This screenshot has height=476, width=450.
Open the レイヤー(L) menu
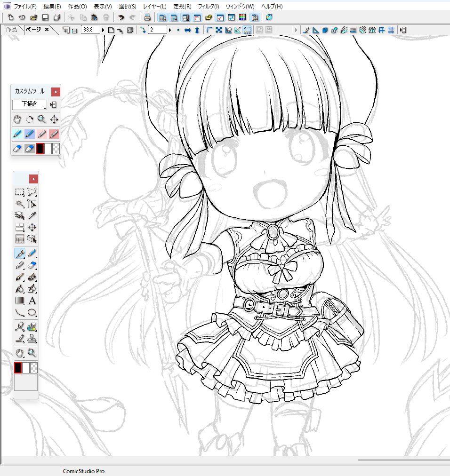point(155,7)
